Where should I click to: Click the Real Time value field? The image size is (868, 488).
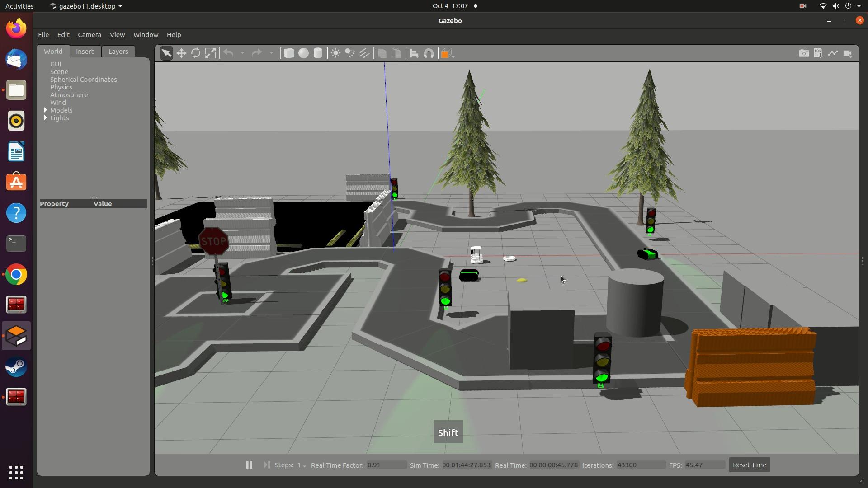(x=554, y=465)
